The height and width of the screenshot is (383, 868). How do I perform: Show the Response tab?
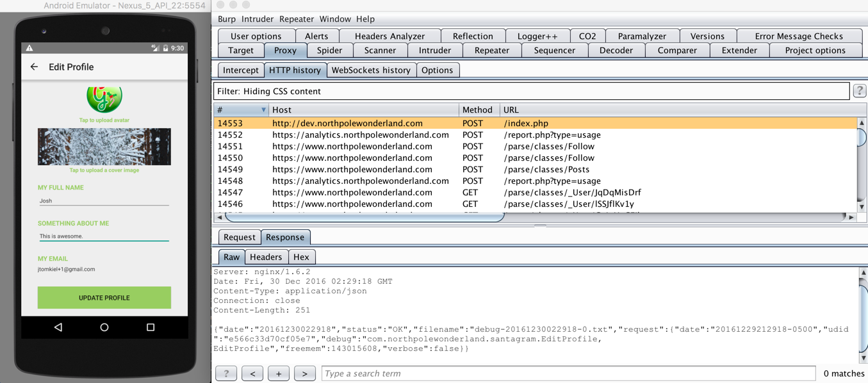click(285, 237)
